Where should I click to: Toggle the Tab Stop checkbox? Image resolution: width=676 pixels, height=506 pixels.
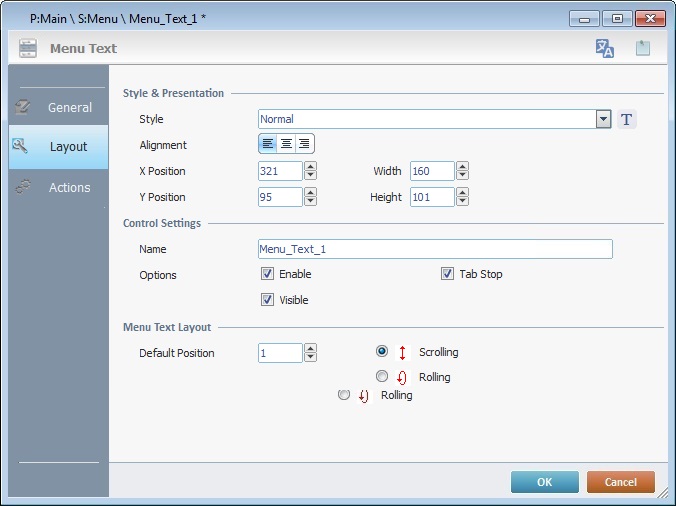click(447, 274)
